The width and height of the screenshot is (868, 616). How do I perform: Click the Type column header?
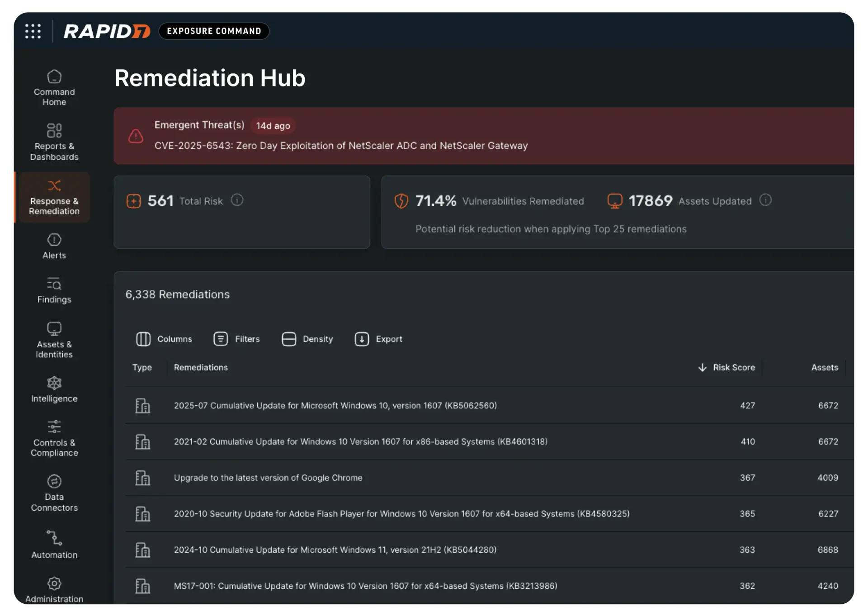[x=142, y=367]
